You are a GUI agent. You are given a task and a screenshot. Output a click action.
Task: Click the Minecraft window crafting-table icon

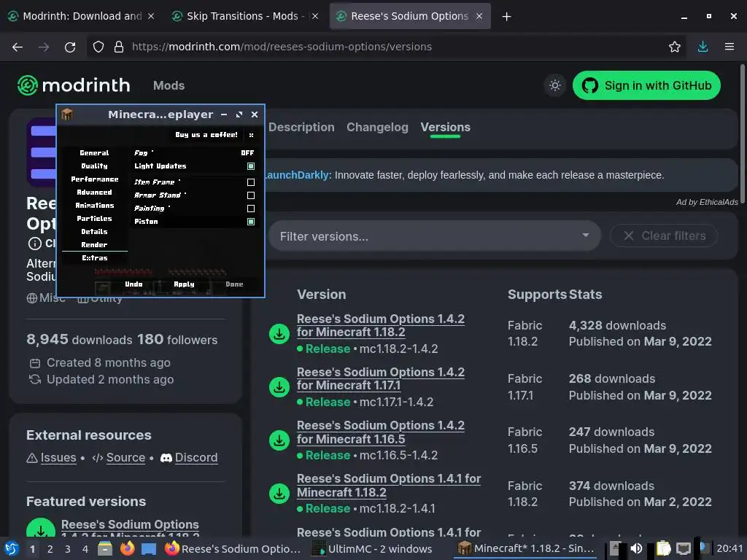click(x=66, y=114)
